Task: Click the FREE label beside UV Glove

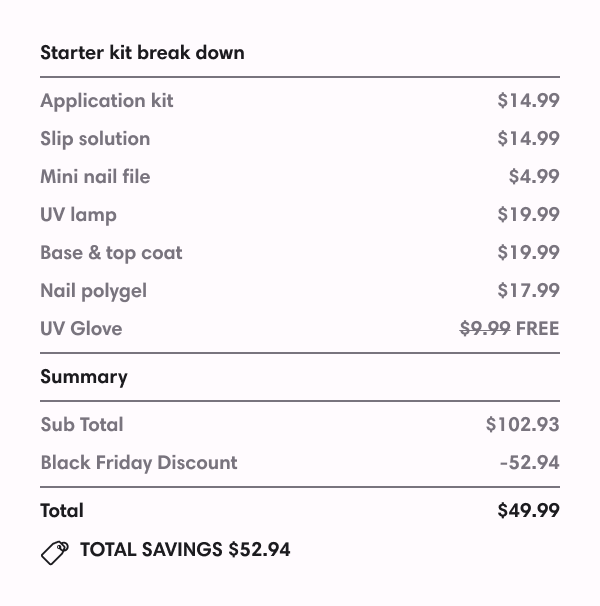Action: (538, 328)
